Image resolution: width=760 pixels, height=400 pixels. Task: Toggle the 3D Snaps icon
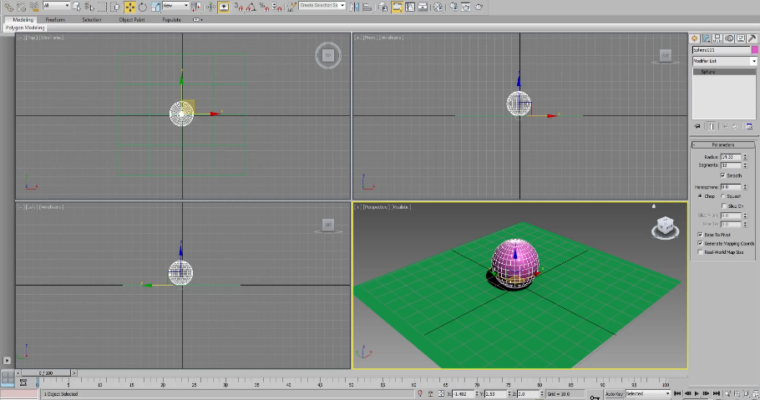[x=238, y=7]
